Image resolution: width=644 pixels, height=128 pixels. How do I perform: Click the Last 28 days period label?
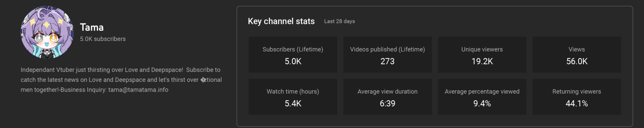point(339,21)
